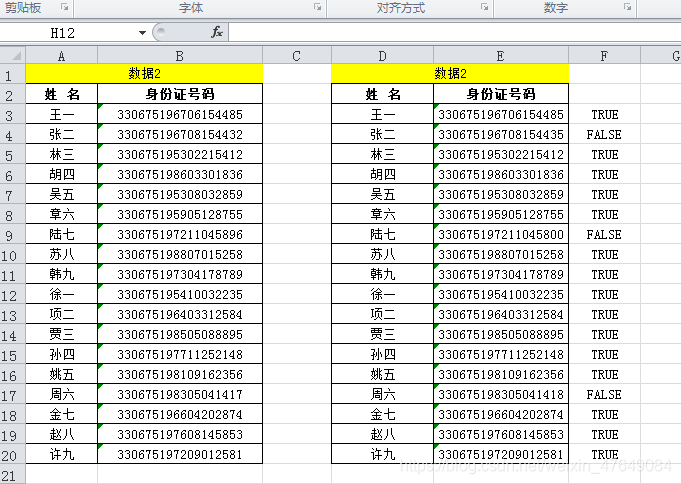Select row 17 header
The width and height of the screenshot is (681, 484).
[x=13, y=394]
